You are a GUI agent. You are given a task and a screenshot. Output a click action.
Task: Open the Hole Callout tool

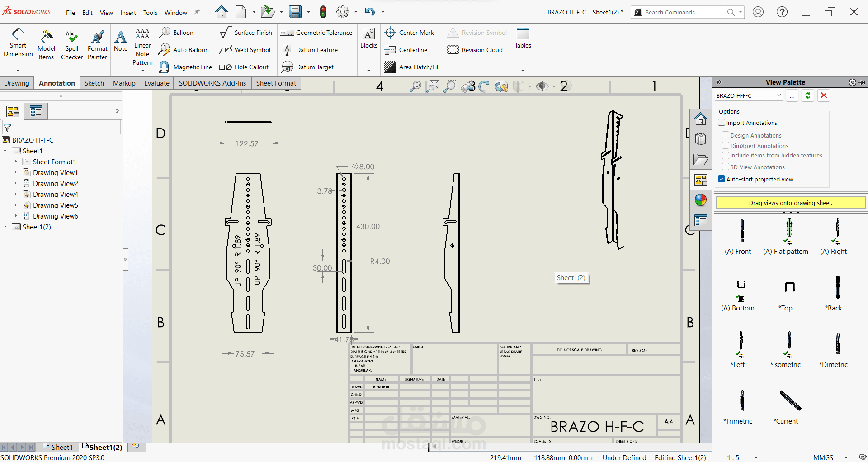(x=244, y=67)
